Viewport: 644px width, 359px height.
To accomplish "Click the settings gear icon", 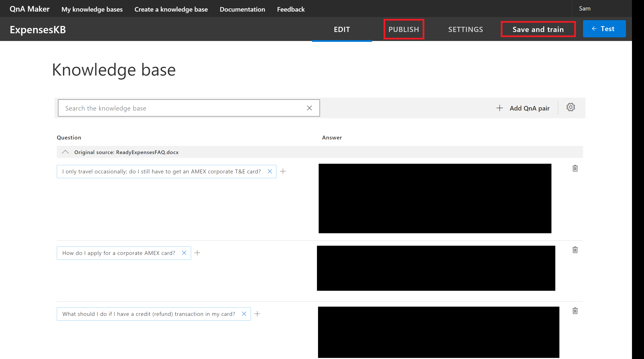I will (x=571, y=108).
